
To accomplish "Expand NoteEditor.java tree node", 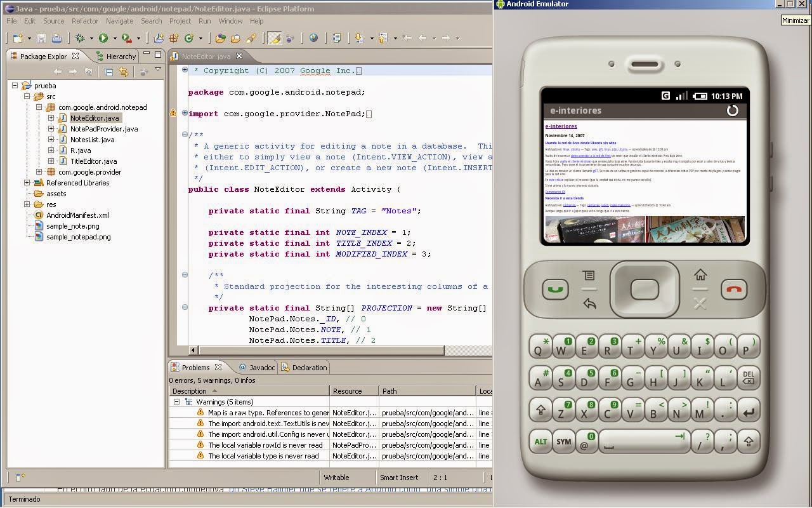I will pos(51,118).
